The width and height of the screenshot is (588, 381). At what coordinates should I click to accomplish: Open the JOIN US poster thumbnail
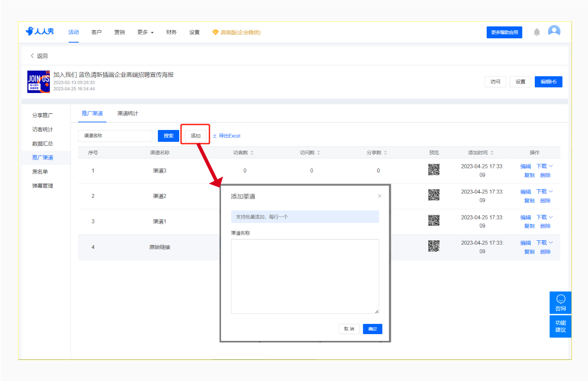point(39,82)
